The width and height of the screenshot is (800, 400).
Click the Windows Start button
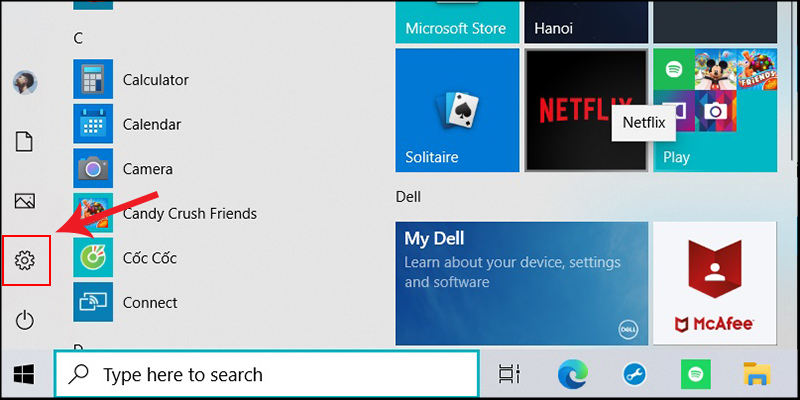(25, 375)
